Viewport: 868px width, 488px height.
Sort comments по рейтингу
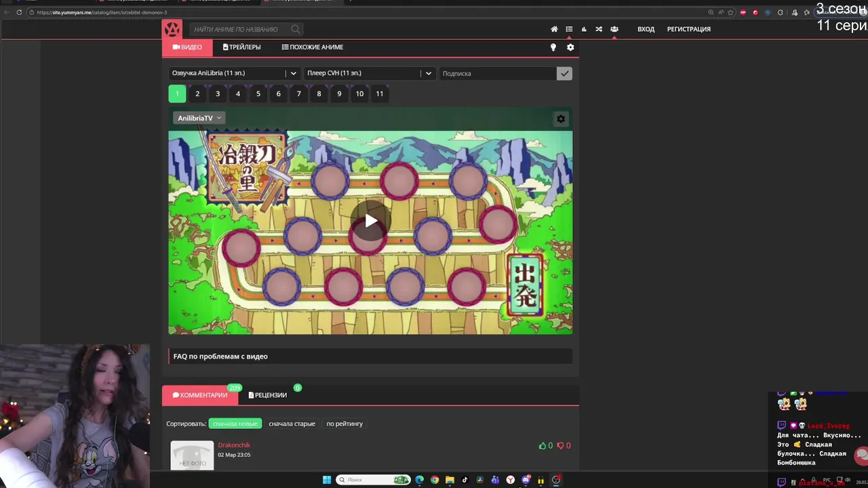pyautogui.click(x=344, y=424)
